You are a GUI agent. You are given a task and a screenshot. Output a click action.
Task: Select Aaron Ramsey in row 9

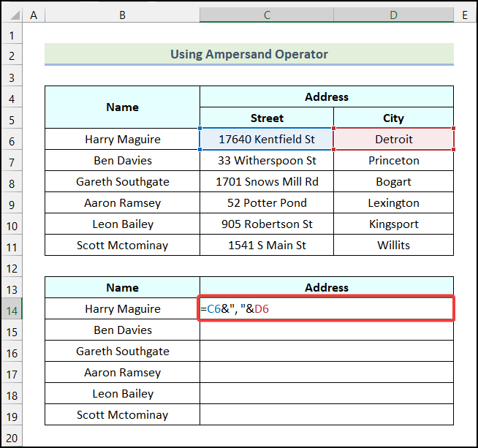point(122,202)
